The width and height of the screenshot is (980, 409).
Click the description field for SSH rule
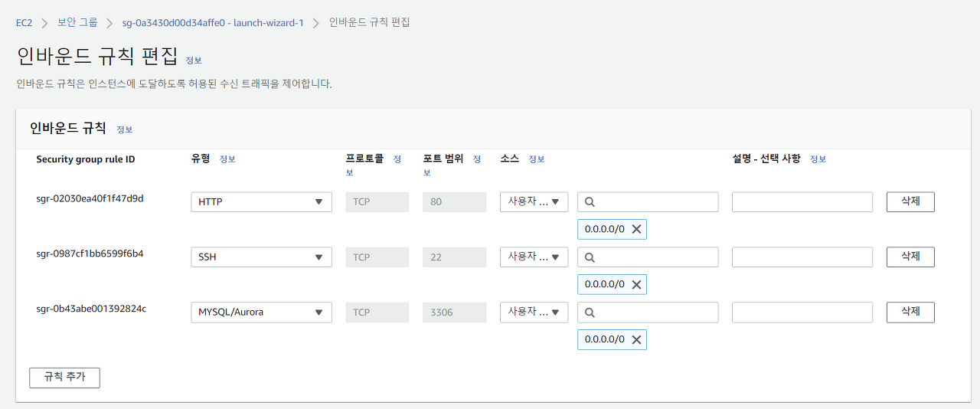[802, 257]
